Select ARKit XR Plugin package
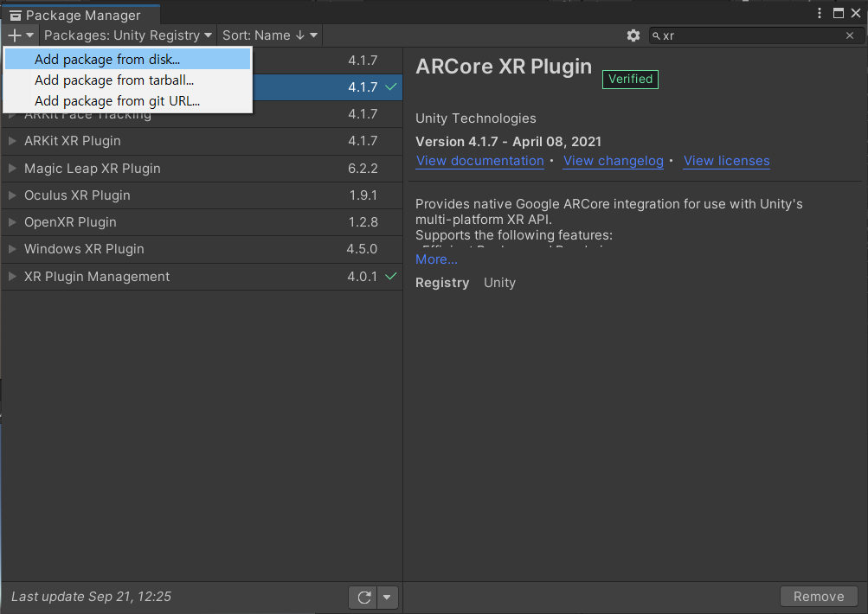The width and height of the screenshot is (868, 614). point(202,141)
